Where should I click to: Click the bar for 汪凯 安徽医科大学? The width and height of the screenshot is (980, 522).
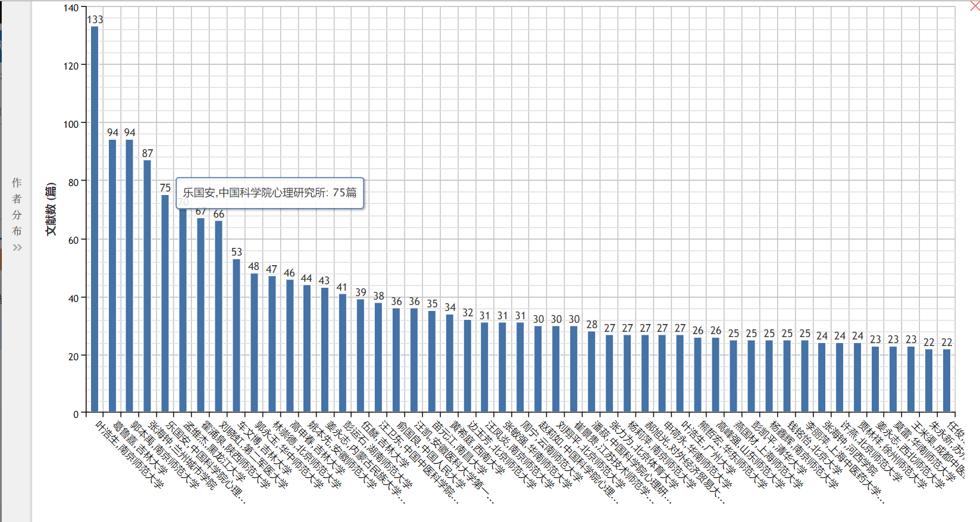pyautogui.click(x=414, y=360)
